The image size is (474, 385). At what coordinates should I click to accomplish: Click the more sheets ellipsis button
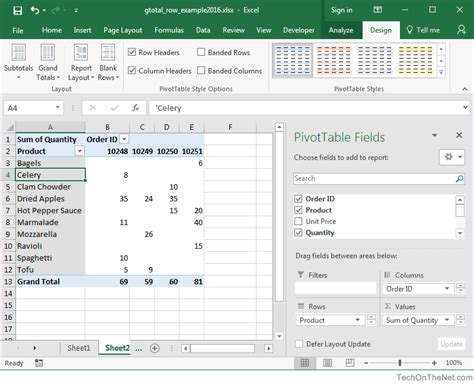click(x=139, y=349)
